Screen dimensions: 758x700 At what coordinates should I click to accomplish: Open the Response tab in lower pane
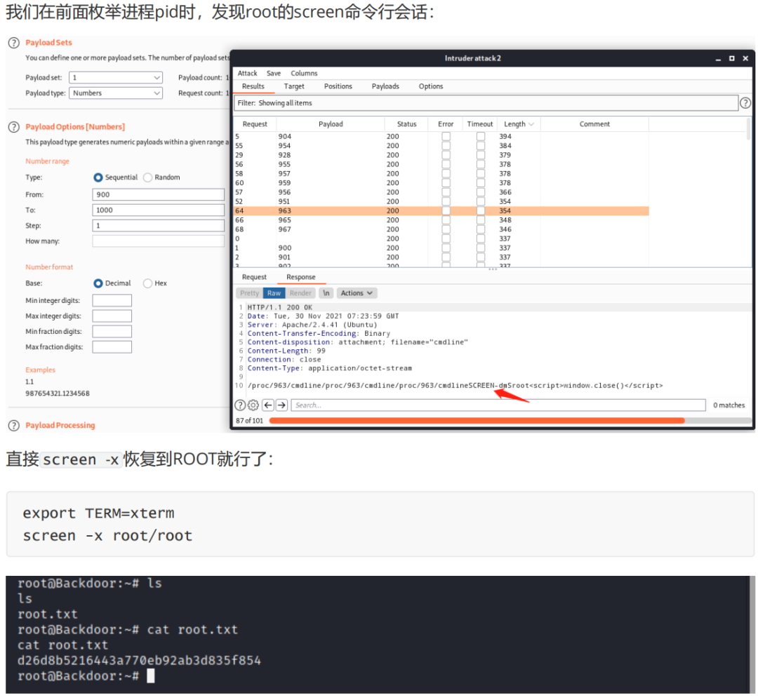(x=300, y=277)
